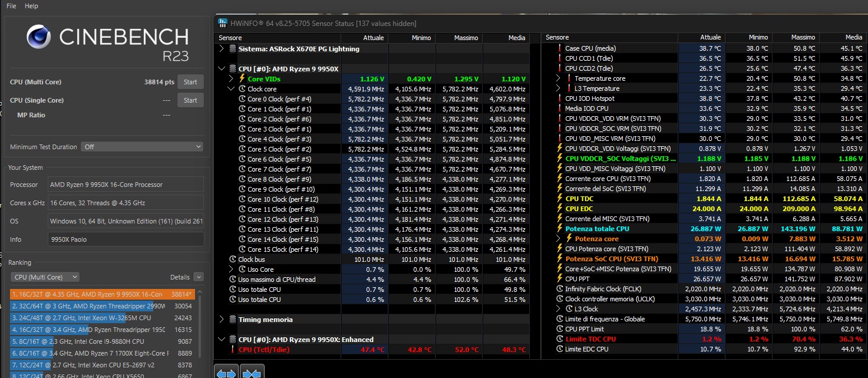868x378 pixels.
Task: Open the File menu in Cinebench
Action: click(x=11, y=6)
